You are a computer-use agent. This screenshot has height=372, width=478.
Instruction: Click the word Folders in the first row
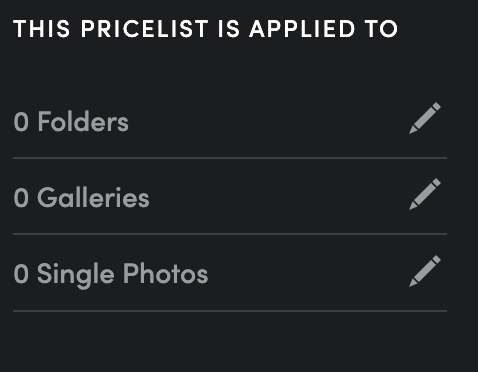83,122
